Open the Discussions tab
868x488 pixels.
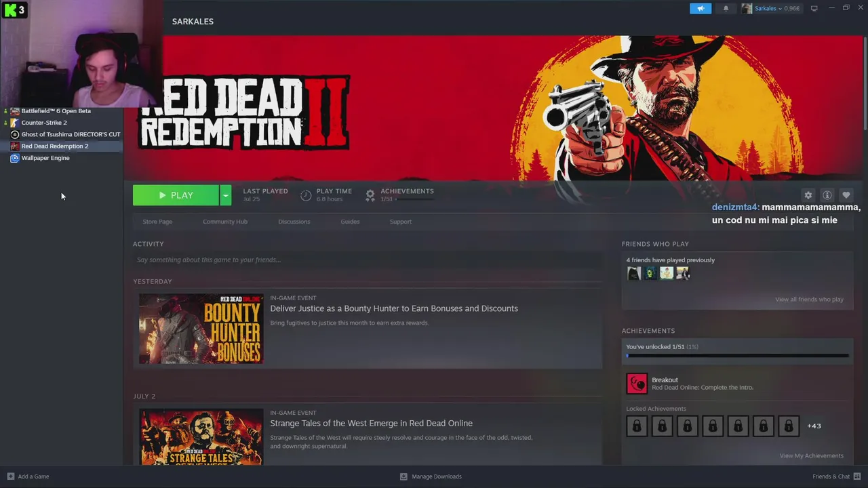coord(294,222)
